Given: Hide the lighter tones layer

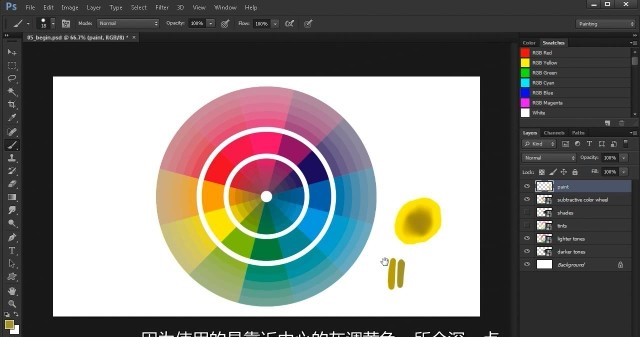Looking at the screenshot, I should tap(527, 238).
